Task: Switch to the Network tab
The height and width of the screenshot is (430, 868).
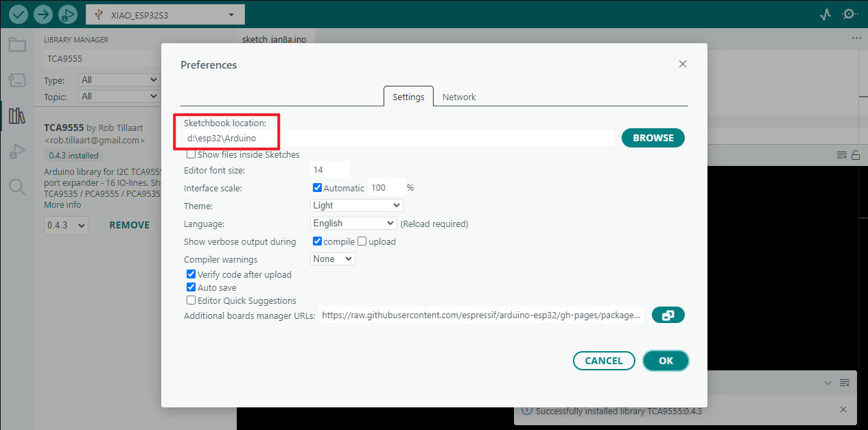Action: click(459, 97)
